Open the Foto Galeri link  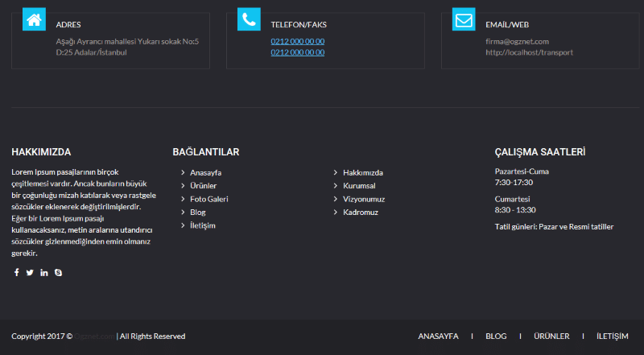[x=208, y=199]
